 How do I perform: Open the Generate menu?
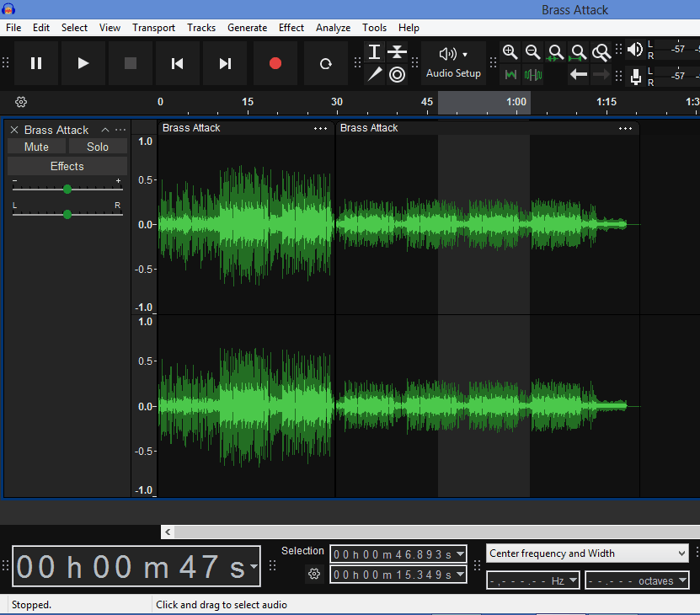point(247,28)
